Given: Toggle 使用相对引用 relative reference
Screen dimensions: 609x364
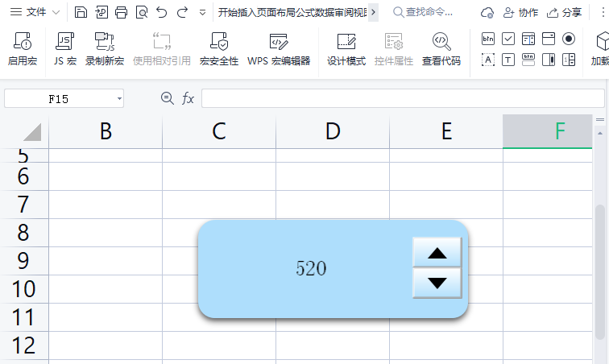Looking at the screenshot, I should click(x=162, y=48).
